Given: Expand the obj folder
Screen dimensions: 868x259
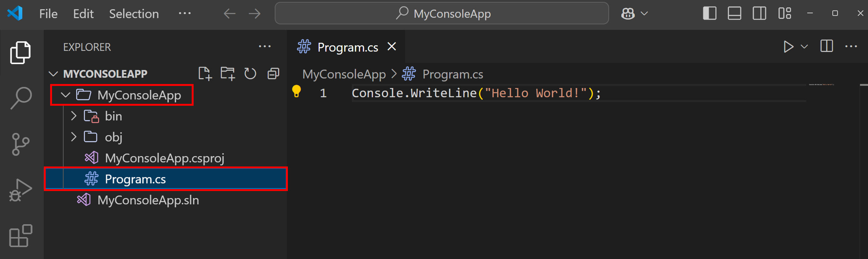Looking at the screenshot, I should 74,137.
